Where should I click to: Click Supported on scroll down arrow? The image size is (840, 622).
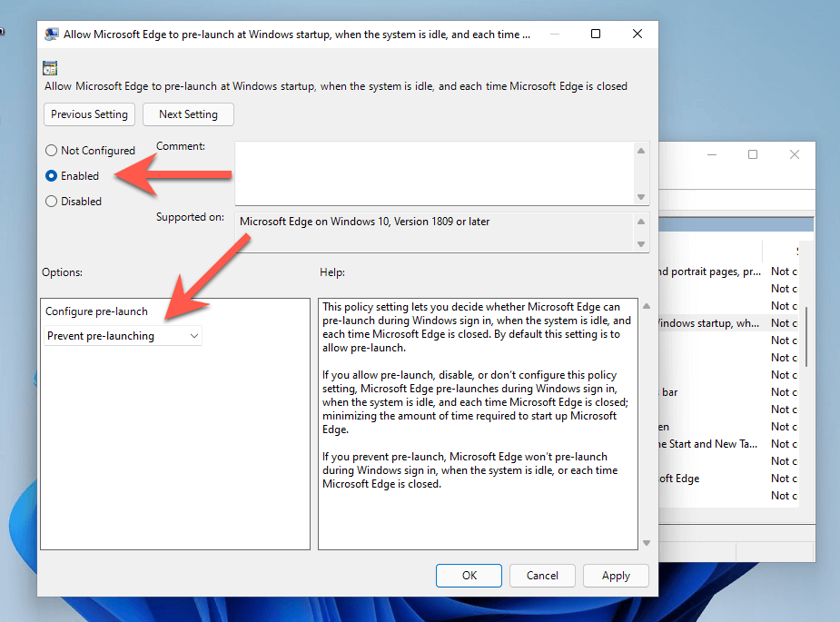(x=641, y=243)
